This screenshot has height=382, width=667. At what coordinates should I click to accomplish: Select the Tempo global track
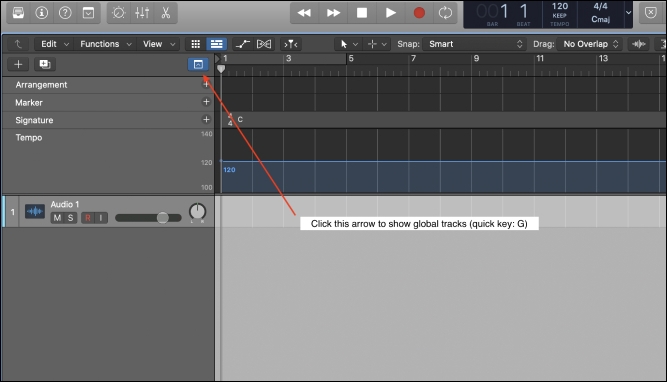click(x=29, y=137)
